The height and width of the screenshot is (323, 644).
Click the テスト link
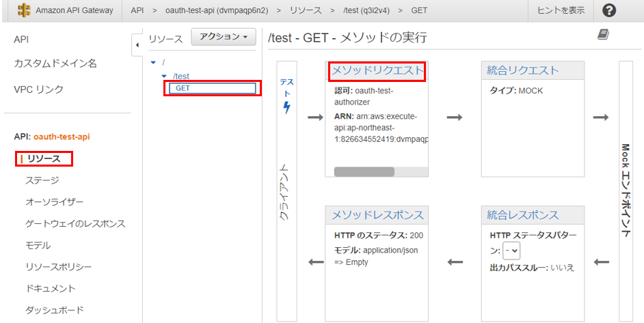286,88
